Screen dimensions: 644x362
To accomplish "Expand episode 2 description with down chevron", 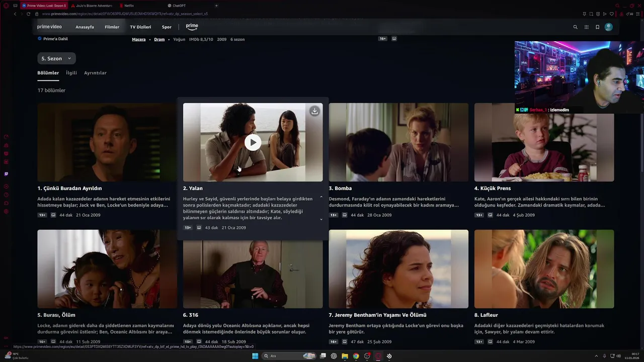I will [321, 219].
